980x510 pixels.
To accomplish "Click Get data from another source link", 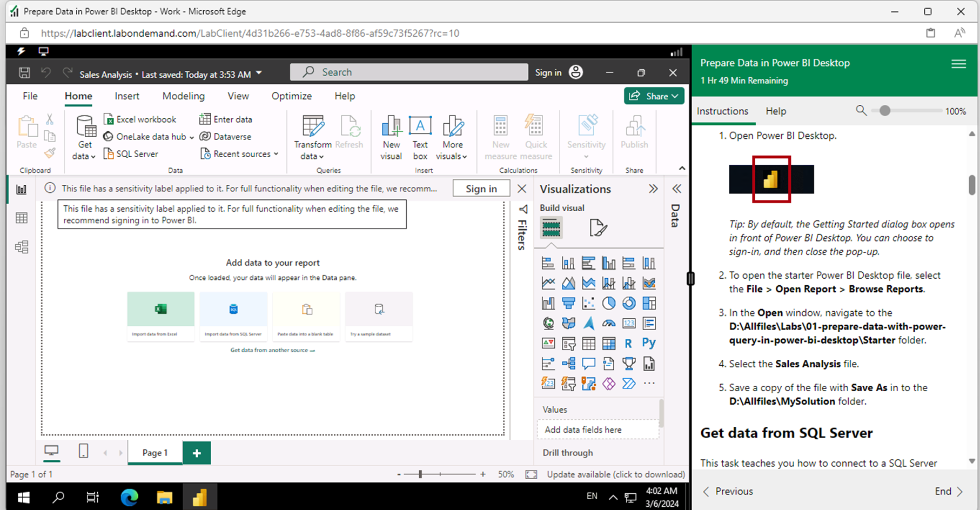I will 272,350.
